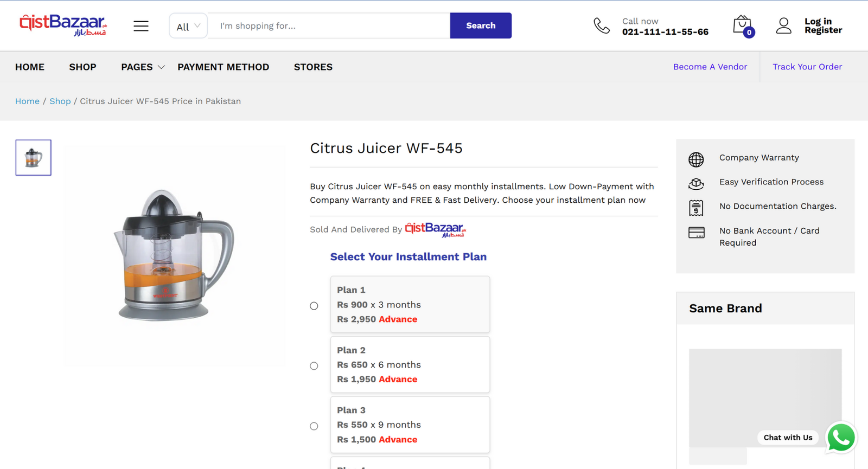The width and height of the screenshot is (868, 469).
Task: Click the Search button
Action: [481, 25]
